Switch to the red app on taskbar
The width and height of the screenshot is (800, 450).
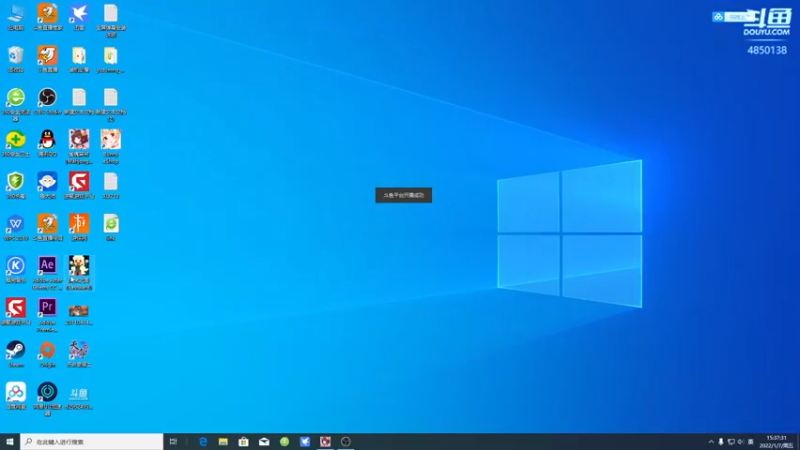tap(326, 441)
